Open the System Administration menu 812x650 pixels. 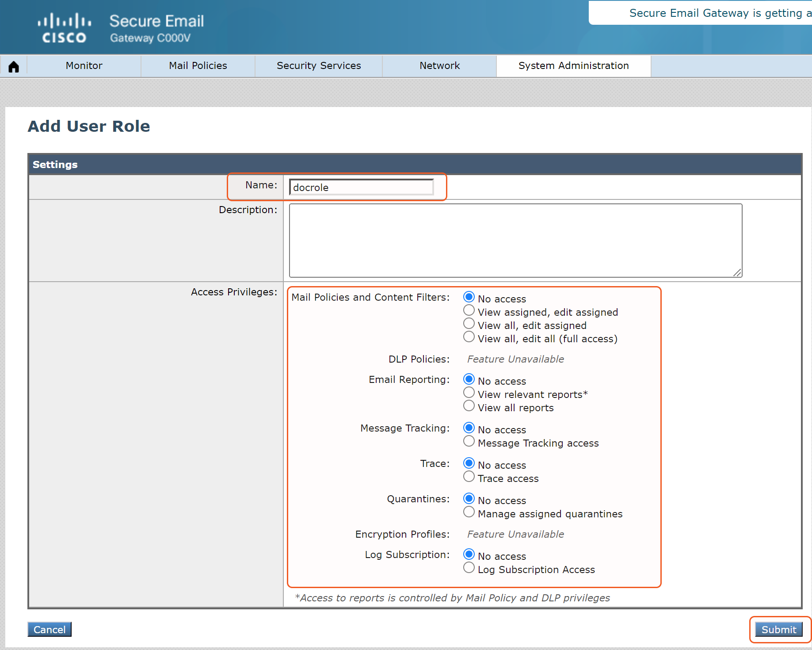tap(573, 66)
